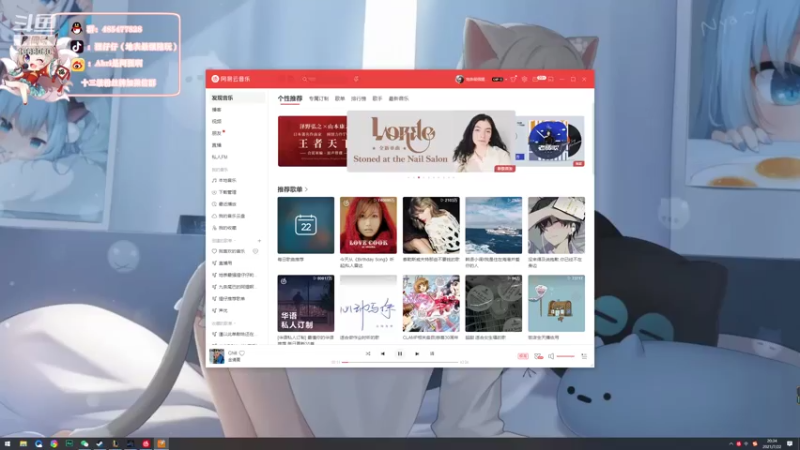
Task: Adjust the volume slider
Action: (x=566, y=356)
